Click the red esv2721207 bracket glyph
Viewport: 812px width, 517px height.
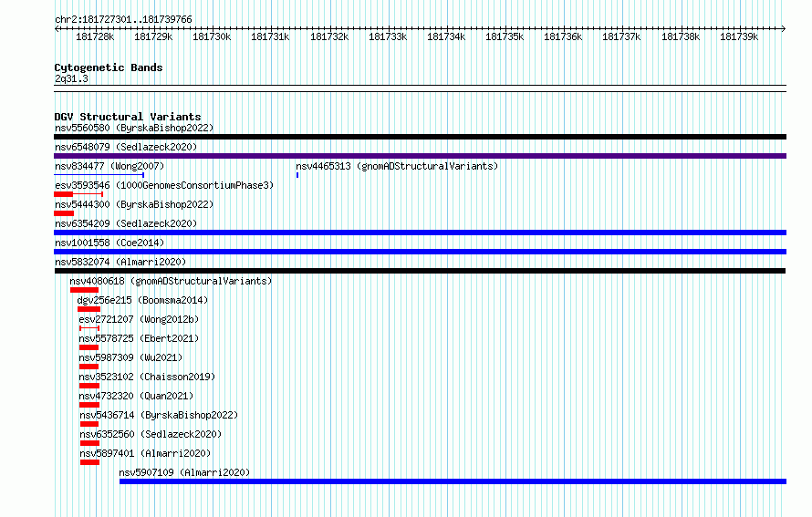[89, 328]
